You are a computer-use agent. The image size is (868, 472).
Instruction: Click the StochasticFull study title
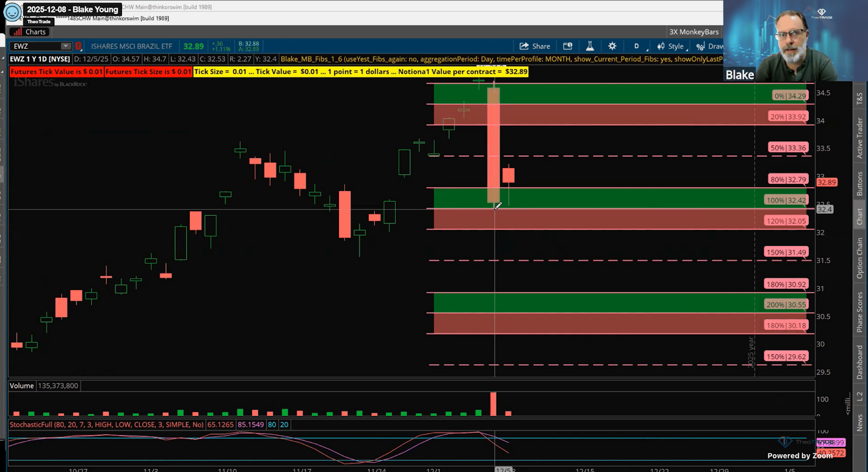coord(107,425)
